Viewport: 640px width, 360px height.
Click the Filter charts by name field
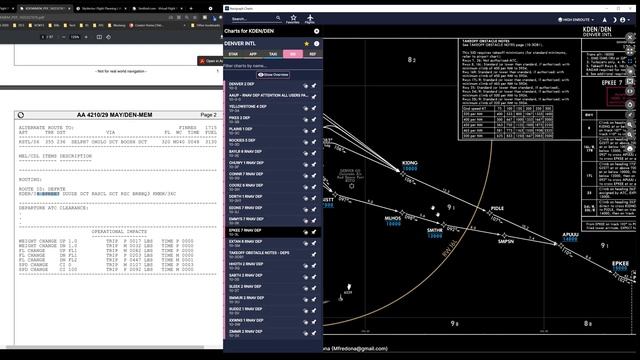click(x=273, y=66)
